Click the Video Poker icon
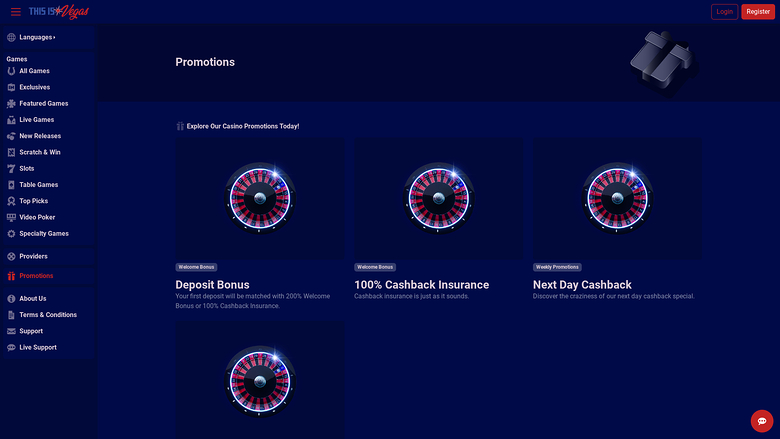780x439 pixels. coord(11,217)
